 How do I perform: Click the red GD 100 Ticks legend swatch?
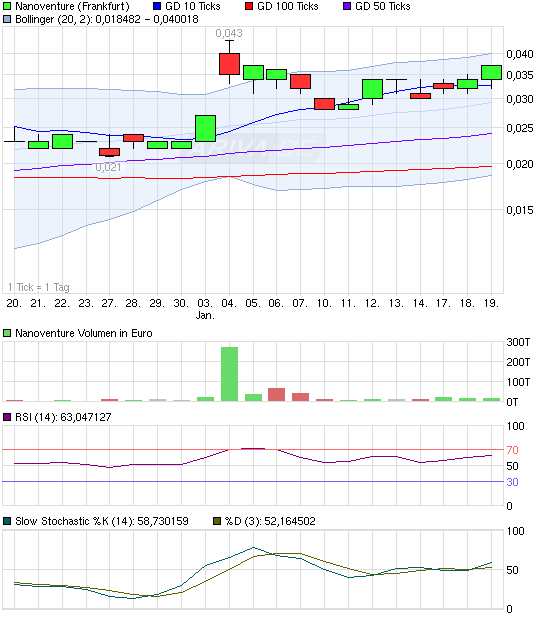click(249, 6)
